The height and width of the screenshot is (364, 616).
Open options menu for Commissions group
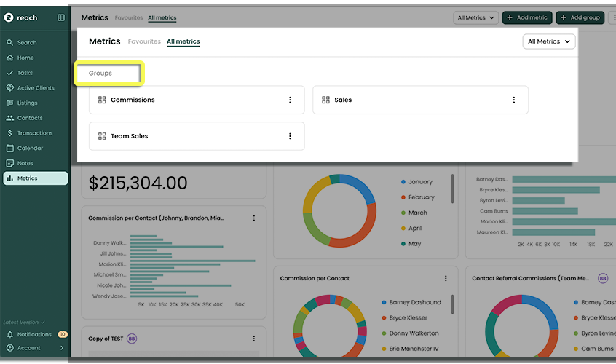(290, 100)
